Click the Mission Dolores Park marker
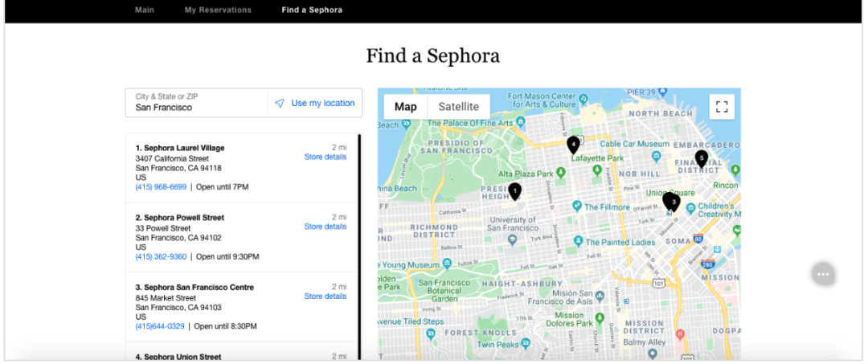 600,319
